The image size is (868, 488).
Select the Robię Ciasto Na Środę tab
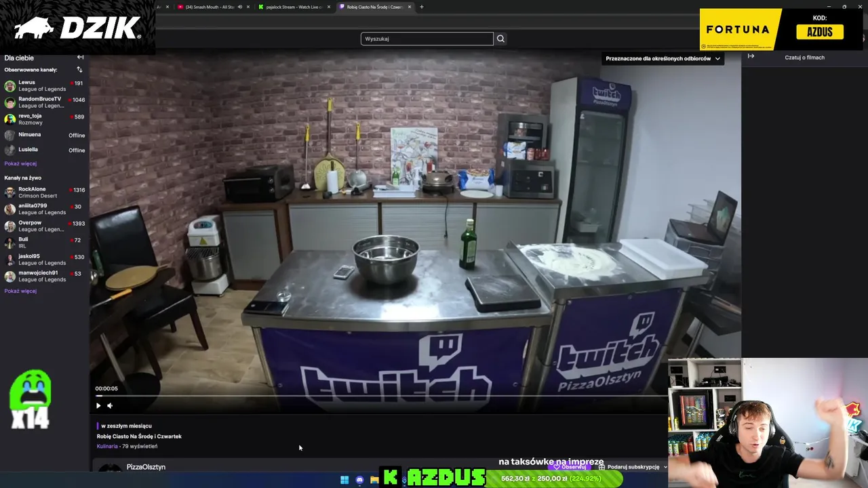coord(374,7)
